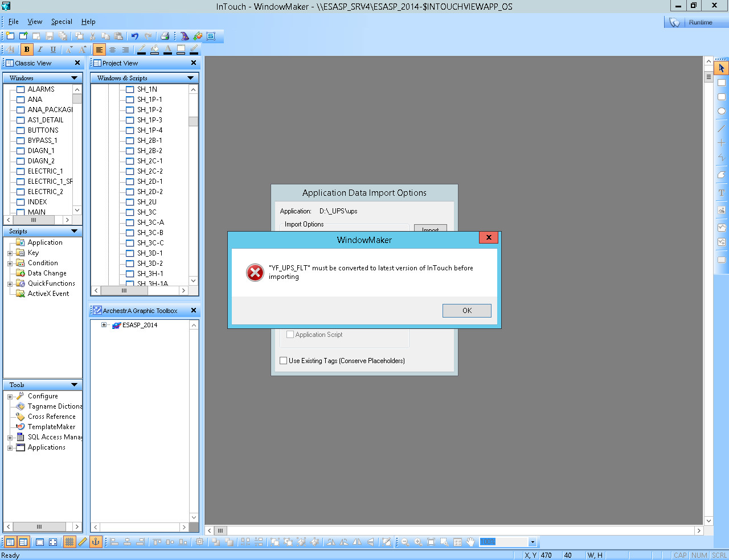
Task: Click the Print icon in toolbar
Action: (165, 36)
